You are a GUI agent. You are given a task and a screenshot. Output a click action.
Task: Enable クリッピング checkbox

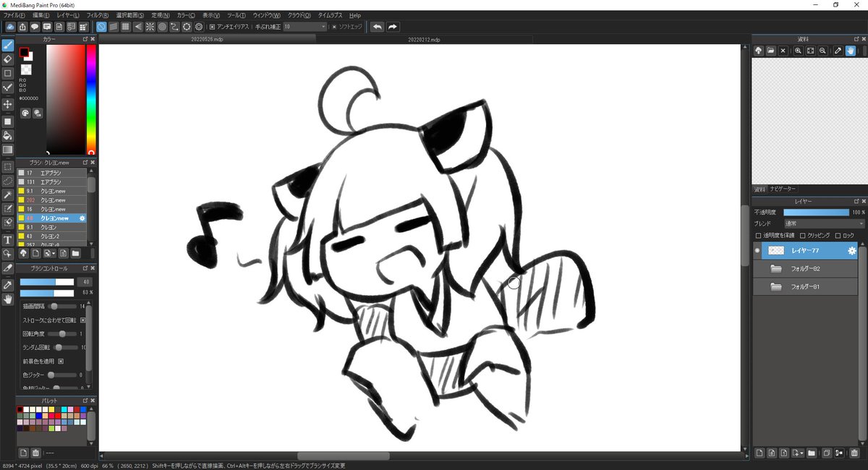click(802, 236)
